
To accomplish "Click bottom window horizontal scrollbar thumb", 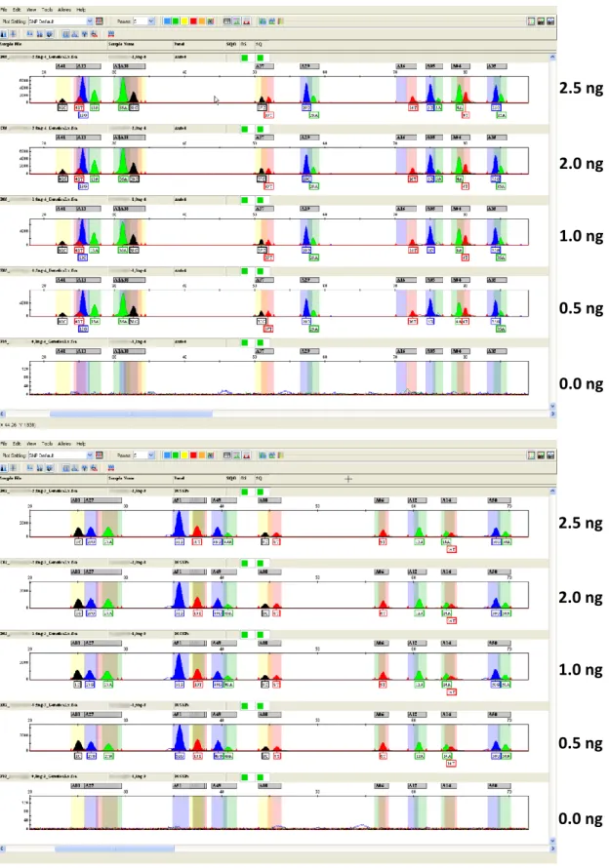I will coord(115,848).
